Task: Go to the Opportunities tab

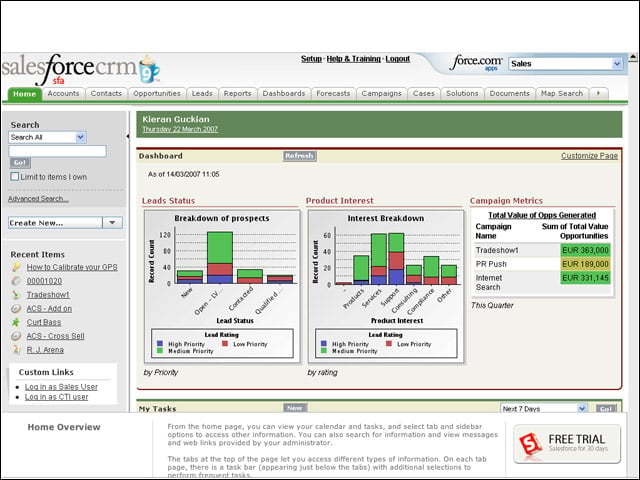Action: tap(157, 94)
